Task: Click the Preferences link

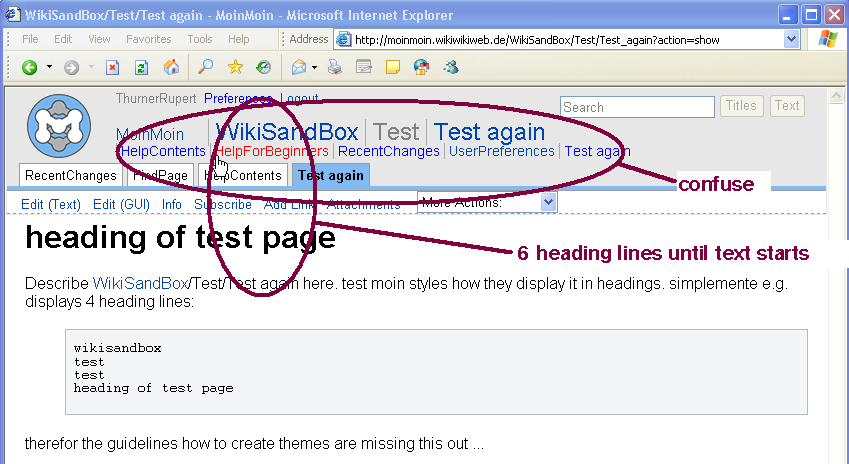Action: coord(237,99)
